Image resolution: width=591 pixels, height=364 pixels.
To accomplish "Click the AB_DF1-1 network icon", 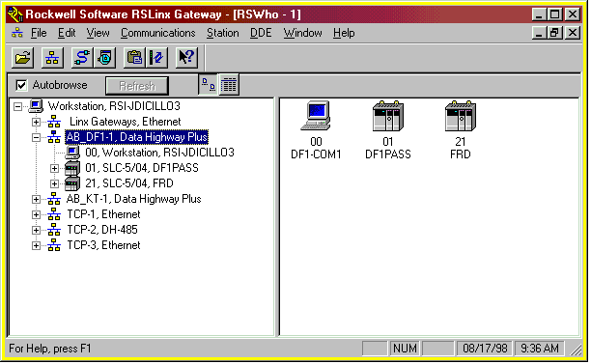I will click(54, 137).
